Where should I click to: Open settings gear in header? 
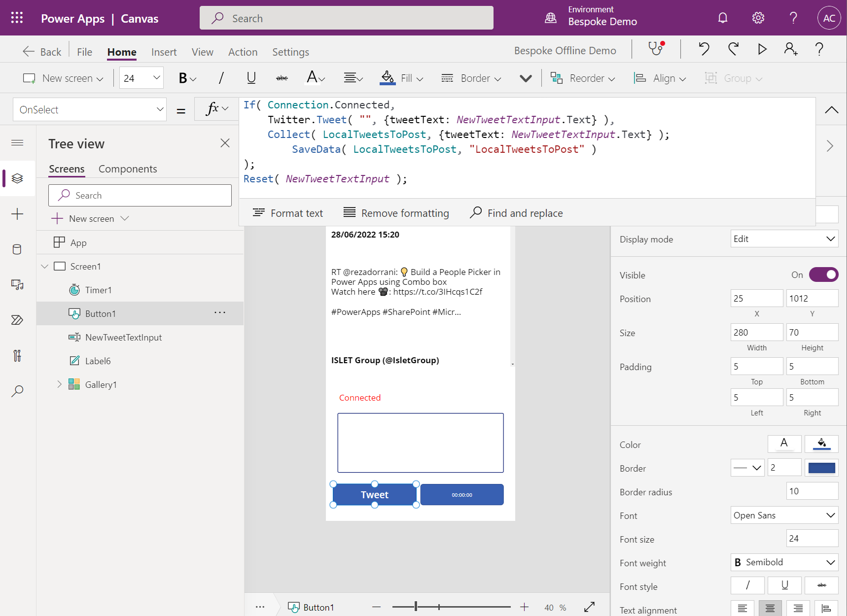(758, 18)
